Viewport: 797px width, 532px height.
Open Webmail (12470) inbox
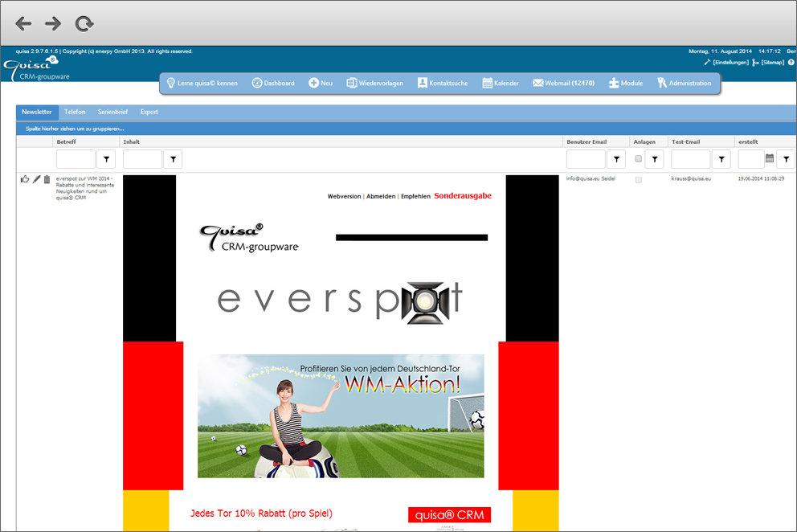564,83
